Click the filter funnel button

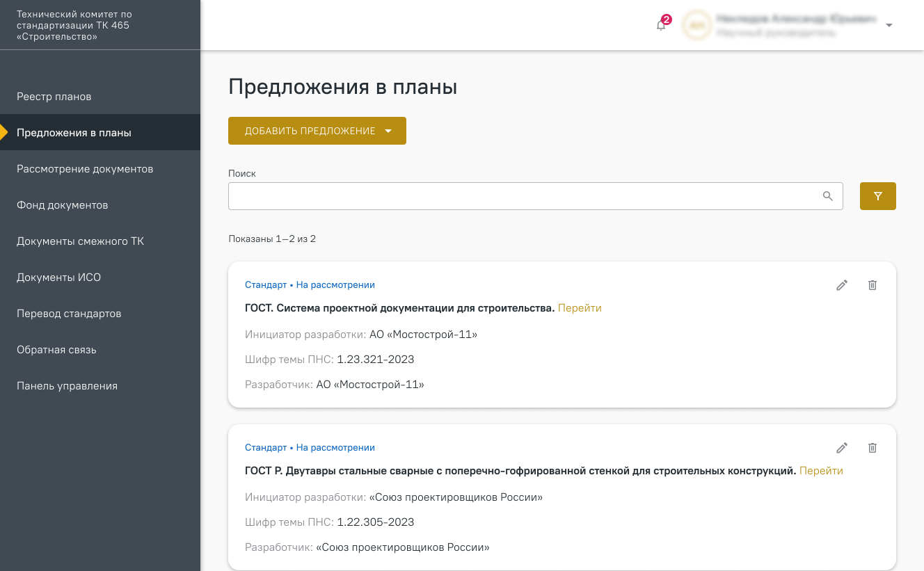877,196
